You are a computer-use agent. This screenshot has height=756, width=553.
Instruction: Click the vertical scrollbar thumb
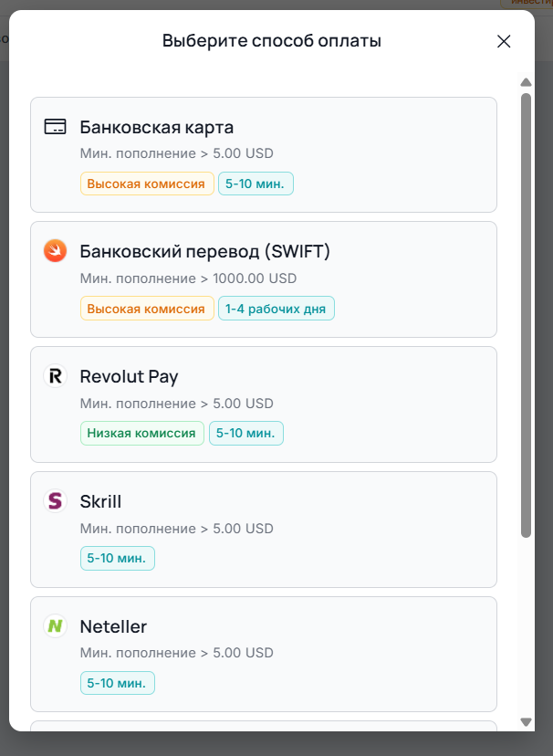pyautogui.click(x=526, y=310)
